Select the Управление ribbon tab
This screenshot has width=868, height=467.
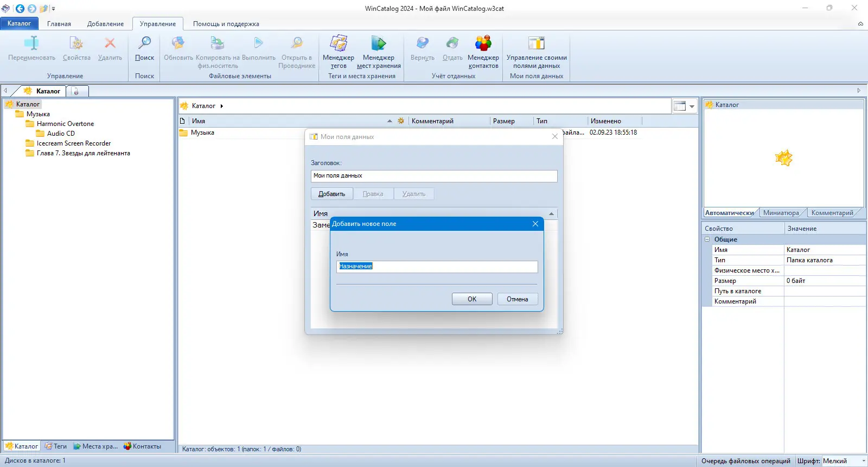158,24
